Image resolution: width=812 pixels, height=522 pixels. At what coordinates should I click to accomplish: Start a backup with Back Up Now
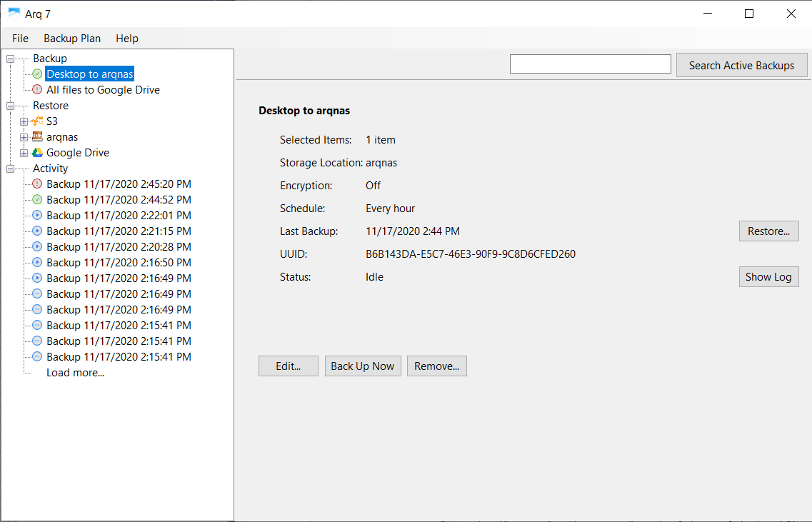[x=363, y=366]
